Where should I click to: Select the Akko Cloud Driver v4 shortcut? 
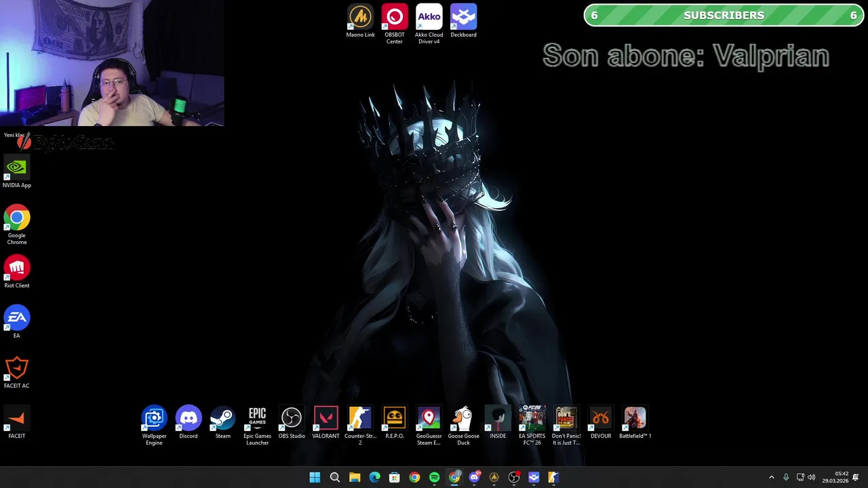429,24
